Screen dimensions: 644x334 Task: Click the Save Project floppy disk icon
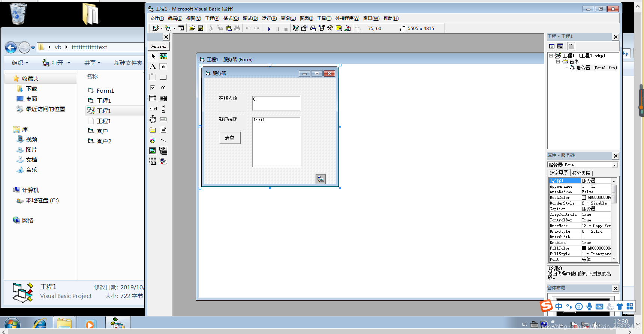click(x=201, y=28)
